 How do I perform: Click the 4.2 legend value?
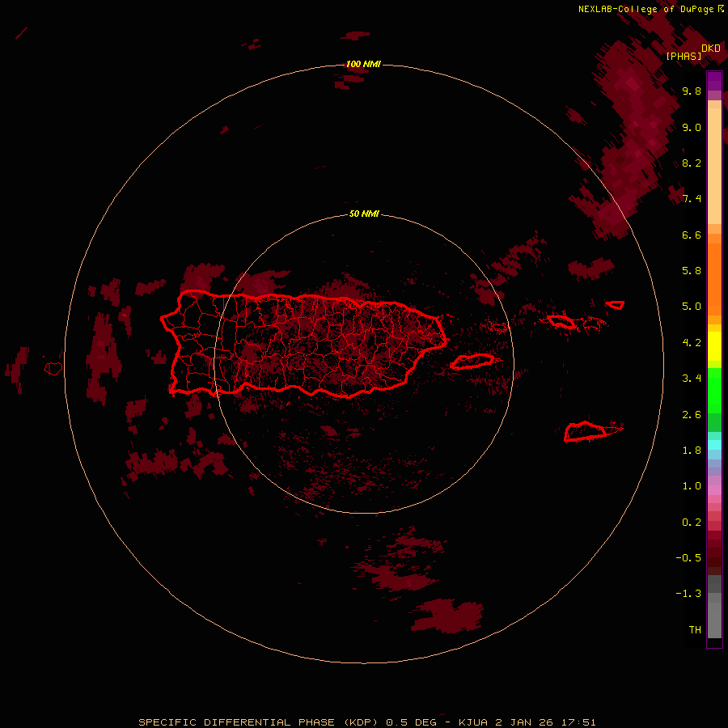[x=692, y=343]
